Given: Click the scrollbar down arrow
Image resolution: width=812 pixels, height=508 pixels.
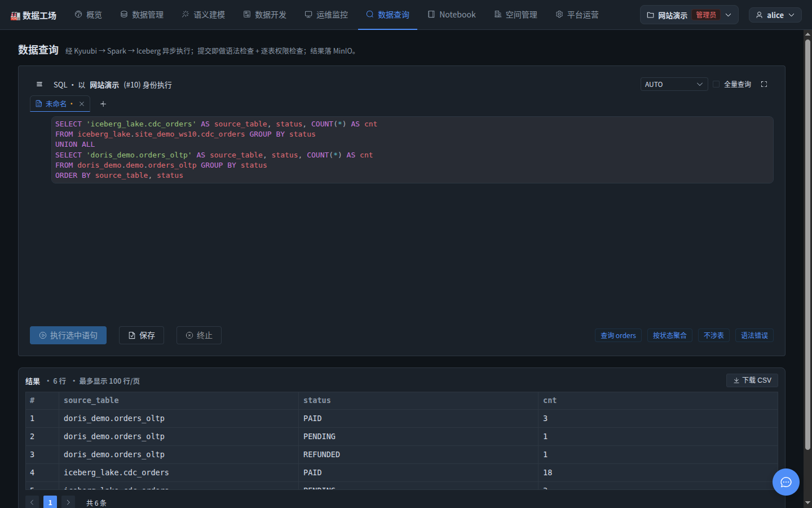Looking at the screenshot, I should (x=807, y=503).
